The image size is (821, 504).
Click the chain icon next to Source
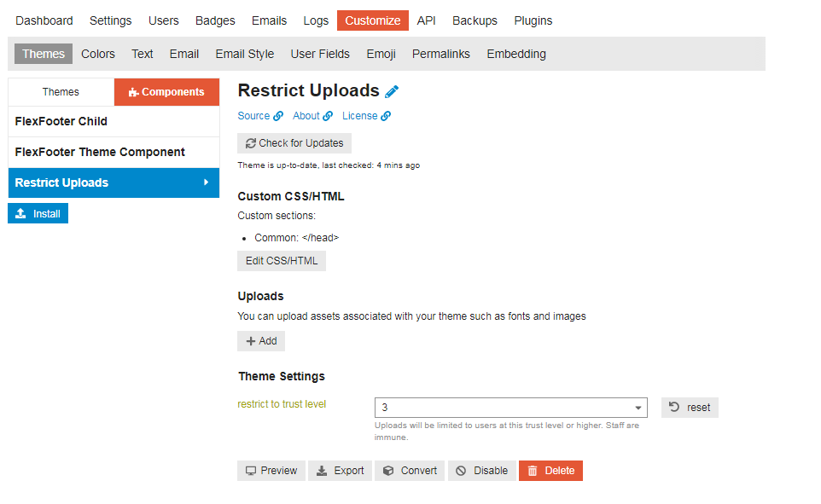pos(278,116)
